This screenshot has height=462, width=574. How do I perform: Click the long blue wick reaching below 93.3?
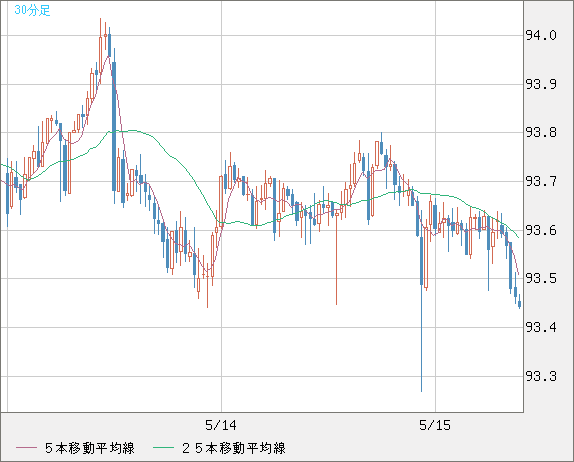pos(421,339)
